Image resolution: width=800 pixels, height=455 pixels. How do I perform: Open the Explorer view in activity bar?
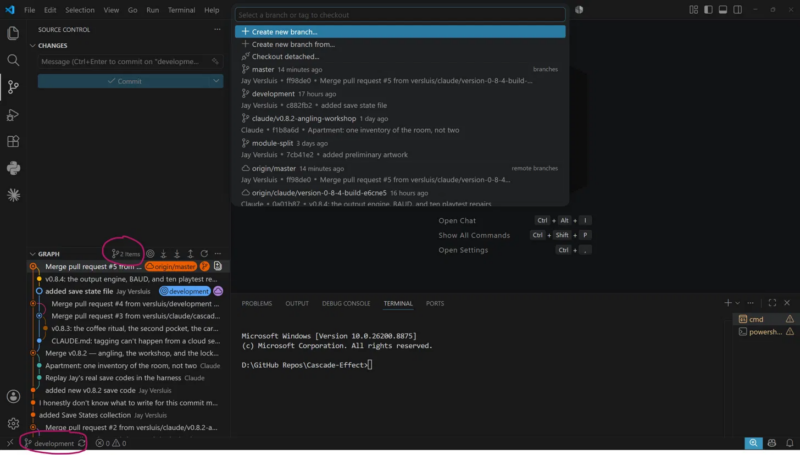[x=13, y=33]
